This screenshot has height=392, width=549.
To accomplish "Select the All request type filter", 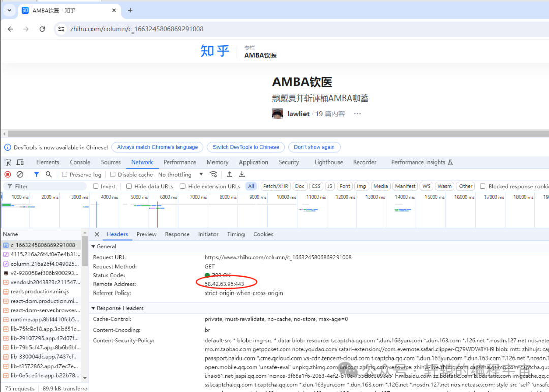I will coord(251,186).
